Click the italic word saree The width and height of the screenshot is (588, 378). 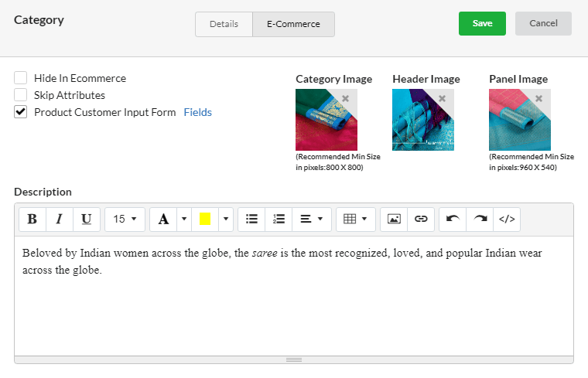(265, 254)
